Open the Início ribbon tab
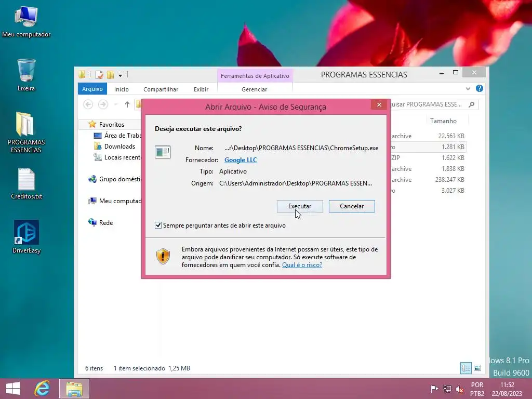The height and width of the screenshot is (399, 532). pyautogui.click(x=122, y=89)
